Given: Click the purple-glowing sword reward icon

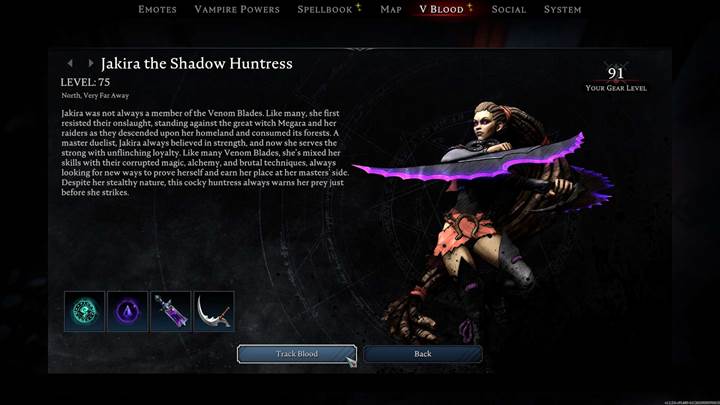Looking at the screenshot, I should coord(171,311).
